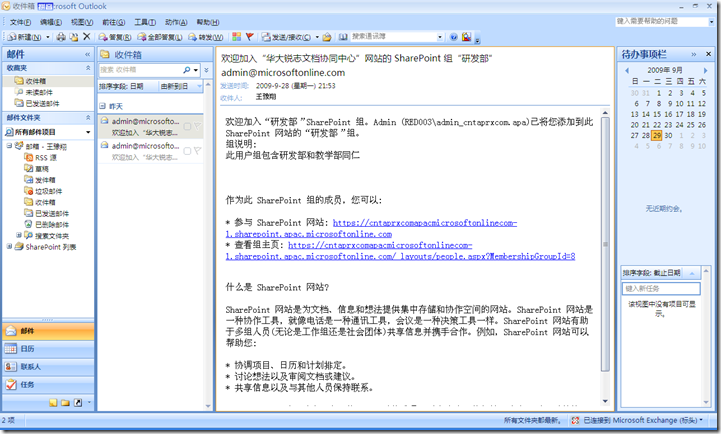Image resolution: width=721 pixels, height=434 pixels.
Task: Switch to 联系人 contacts view
Action: (x=48, y=366)
